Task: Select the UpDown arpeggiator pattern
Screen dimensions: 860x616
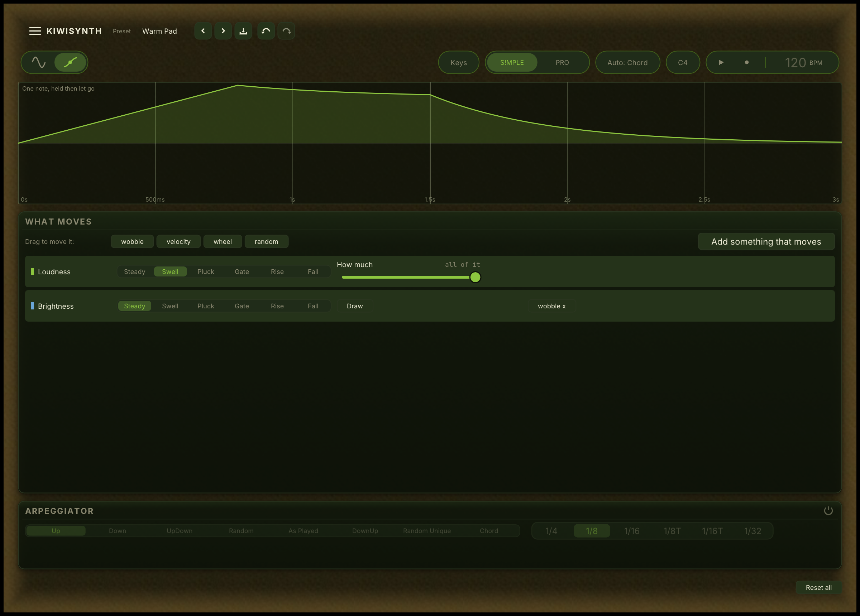Action: pyautogui.click(x=180, y=531)
